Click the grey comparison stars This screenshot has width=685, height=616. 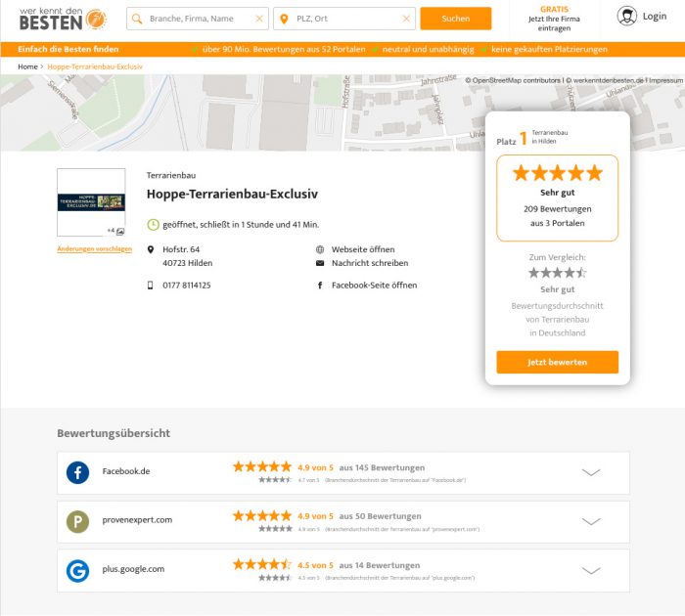point(558,273)
